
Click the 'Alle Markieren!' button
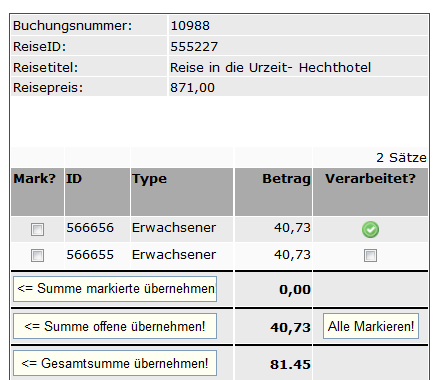(x=371, y=326)
